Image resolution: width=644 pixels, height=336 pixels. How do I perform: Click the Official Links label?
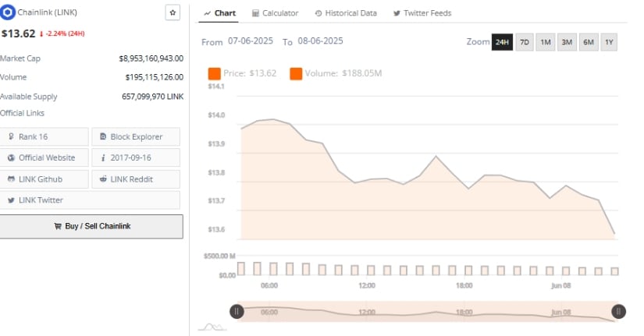22,113
